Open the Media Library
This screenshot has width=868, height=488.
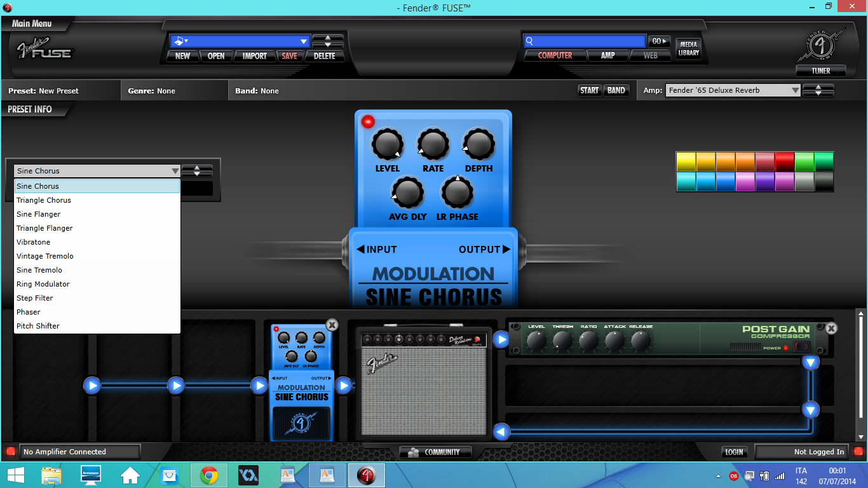(x=688, y=49)
